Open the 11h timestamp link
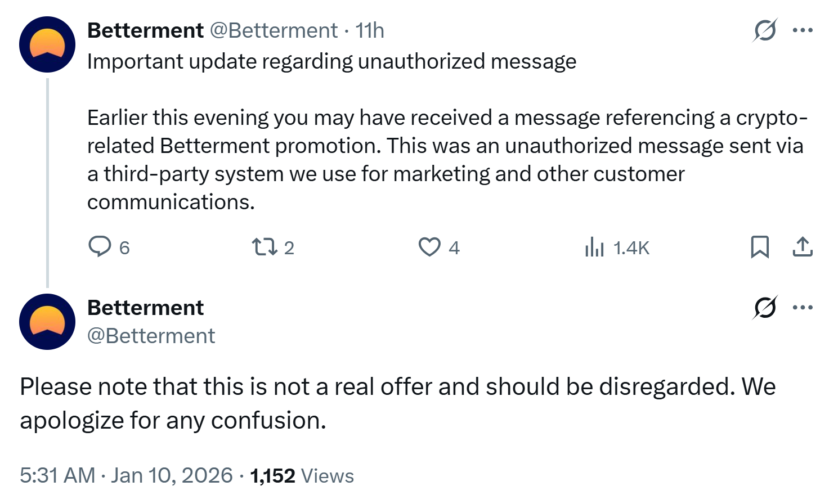The width and height of the screenshot is (838, 504). pyautogui.click(x=370, y=30)
